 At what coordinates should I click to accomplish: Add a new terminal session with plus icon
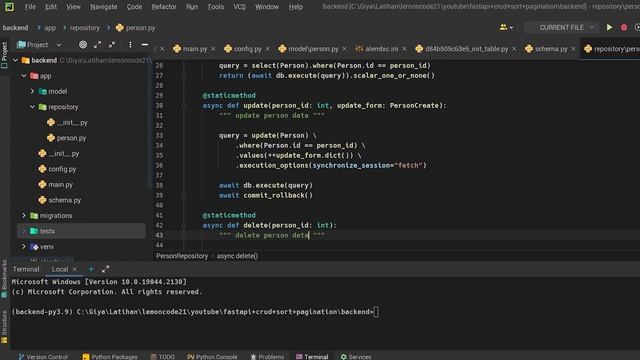coord(91,269)
